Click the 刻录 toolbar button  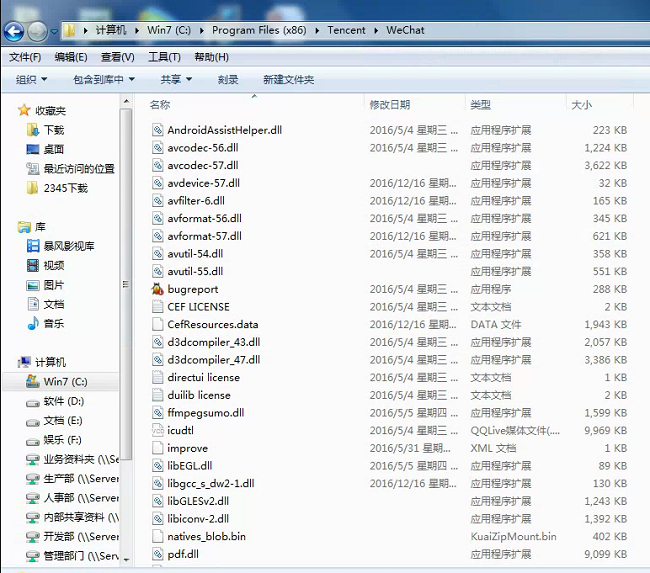click(x=228, y=79)
